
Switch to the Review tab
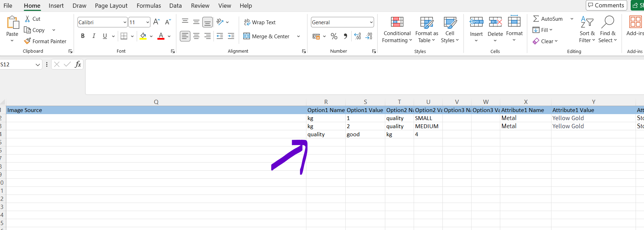coord(200,6)
